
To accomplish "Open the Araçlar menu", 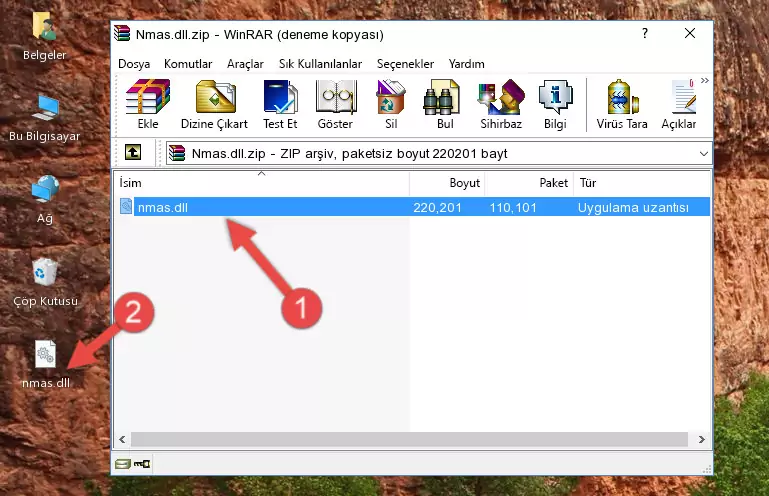I will 245,64.
